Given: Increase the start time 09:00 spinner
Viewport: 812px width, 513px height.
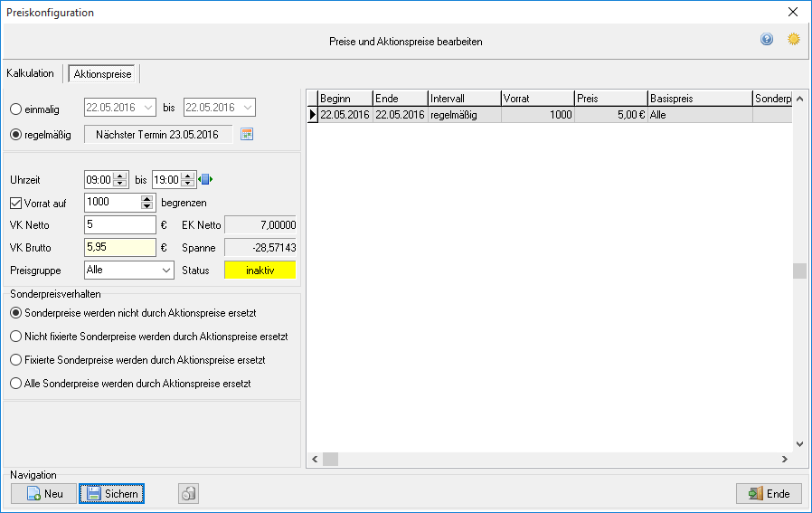Looking at the screenshot, I should pos(120,176).
